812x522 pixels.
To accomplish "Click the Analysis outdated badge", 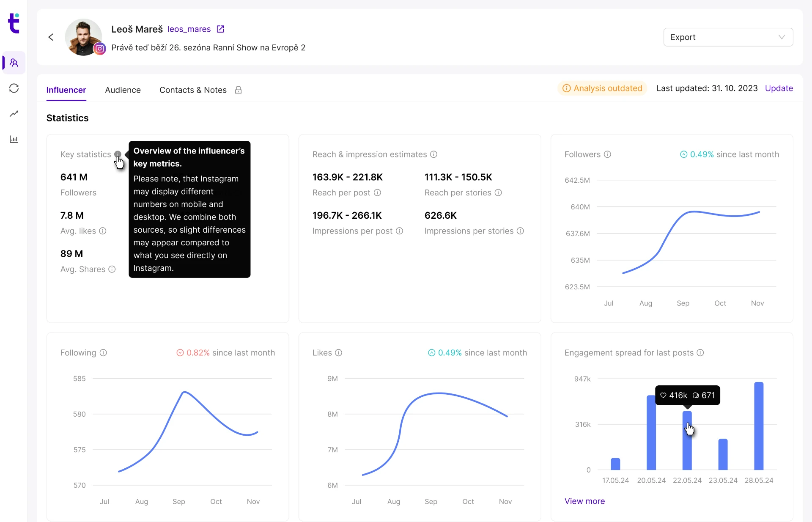I will coord(603,88).
